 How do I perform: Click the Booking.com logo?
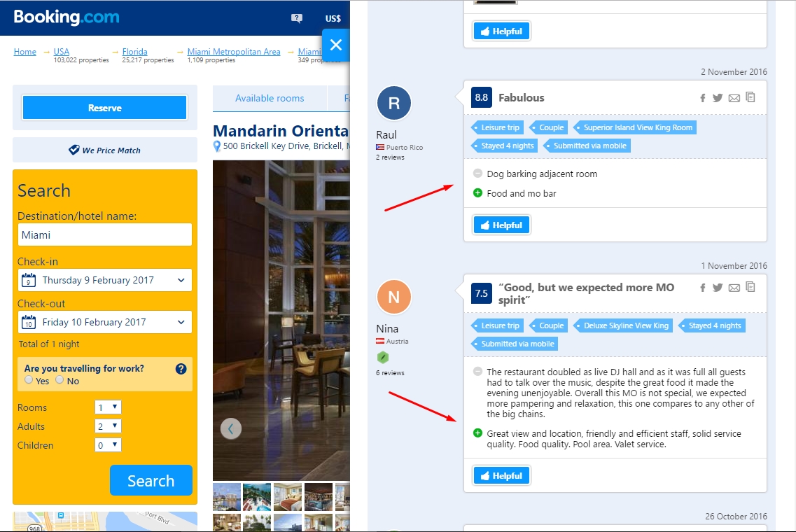pyautogui.click(x=67, y=17)
